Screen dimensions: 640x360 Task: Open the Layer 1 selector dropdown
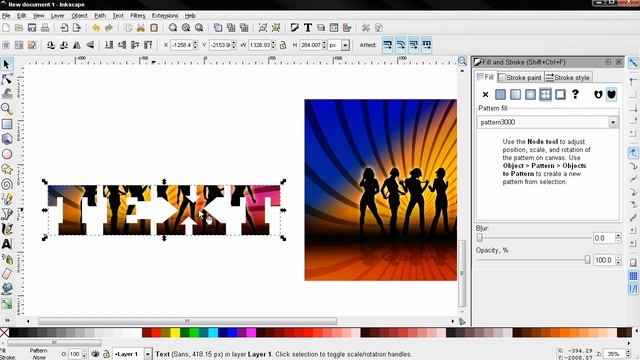tap(148, 354)
